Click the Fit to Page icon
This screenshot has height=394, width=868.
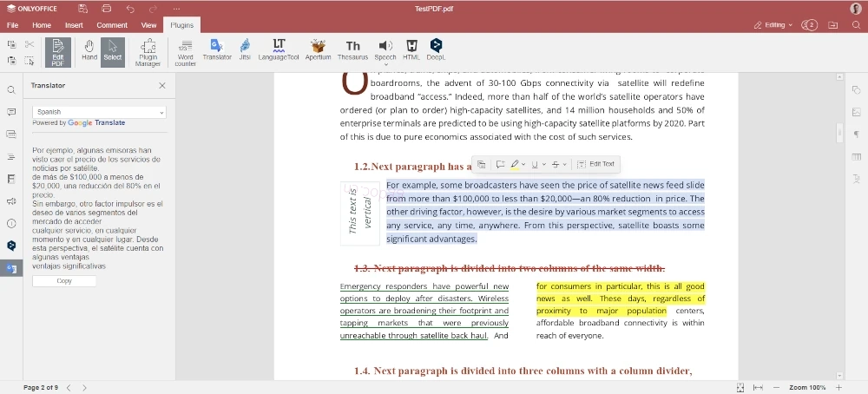740,388
